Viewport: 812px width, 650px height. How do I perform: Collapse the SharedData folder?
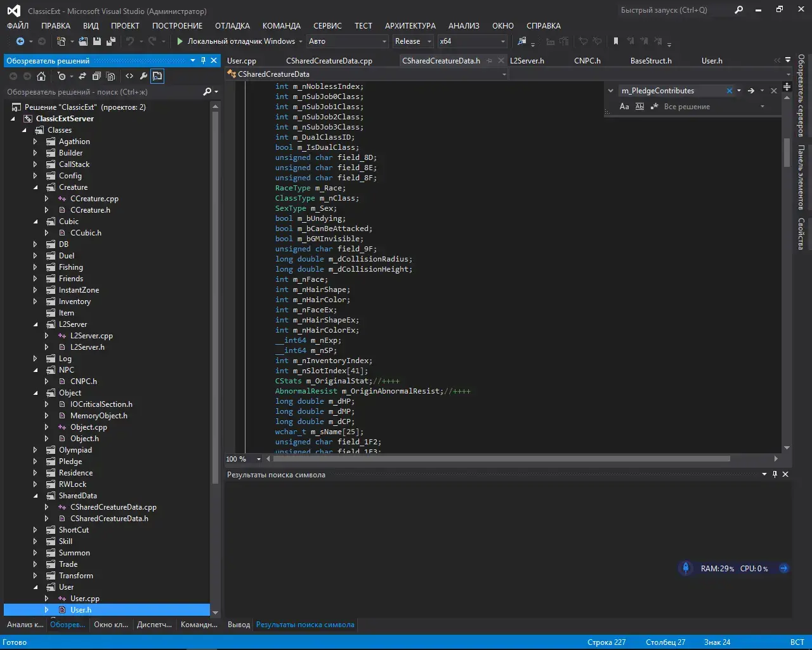pos(35,496)
